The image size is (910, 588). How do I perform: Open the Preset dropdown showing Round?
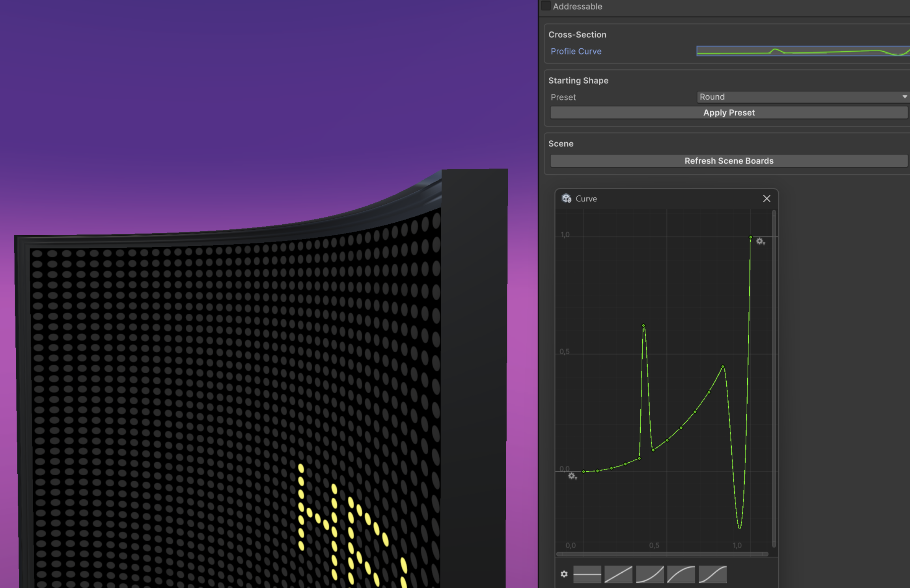pyautogui.click(x=803, y=97)
